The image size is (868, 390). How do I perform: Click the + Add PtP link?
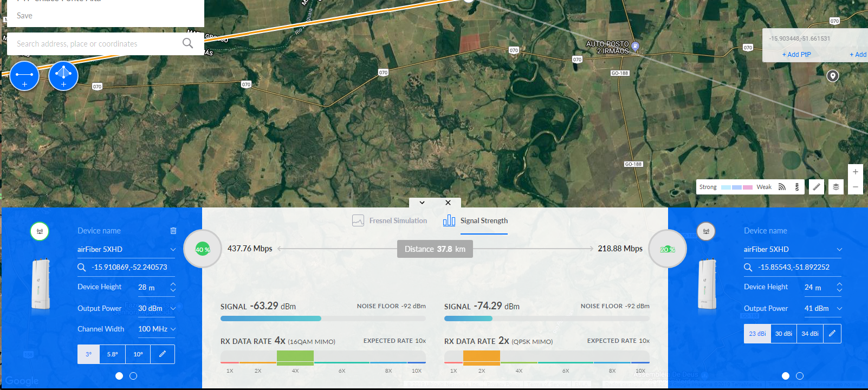click(x=796, y=55)
